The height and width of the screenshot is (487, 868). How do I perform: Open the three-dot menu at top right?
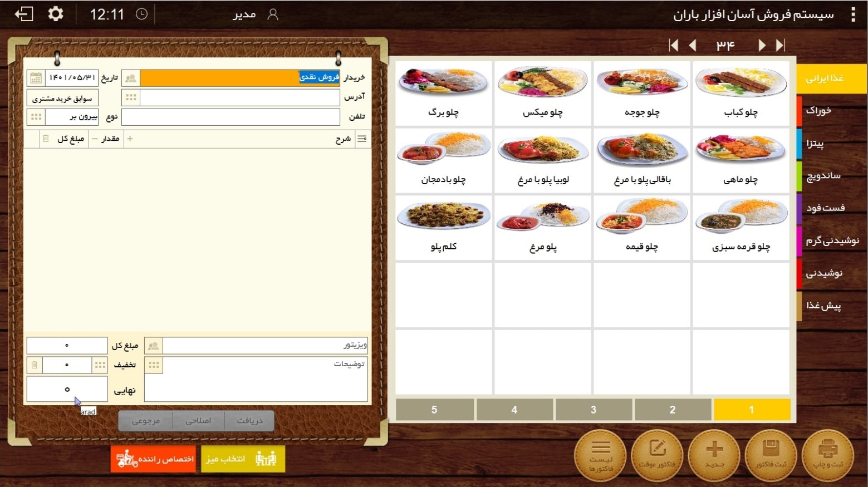pyautogui.click(x=853, y=14)
